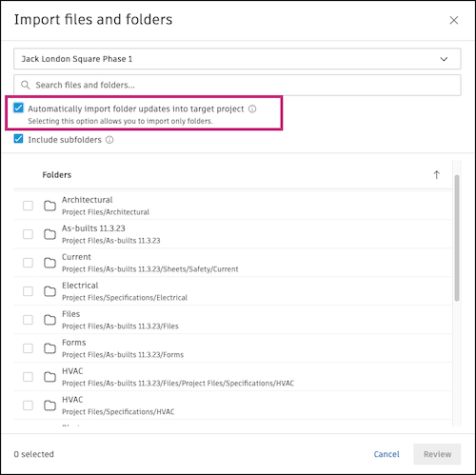
Task: Click the Cancel link
Action: [387, 454]
